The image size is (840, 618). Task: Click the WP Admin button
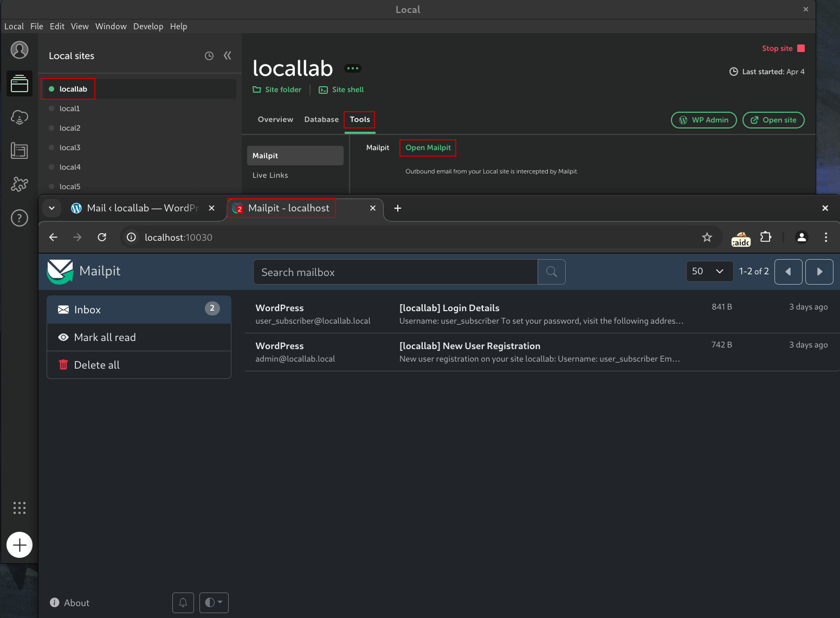(x=703, y=120)
